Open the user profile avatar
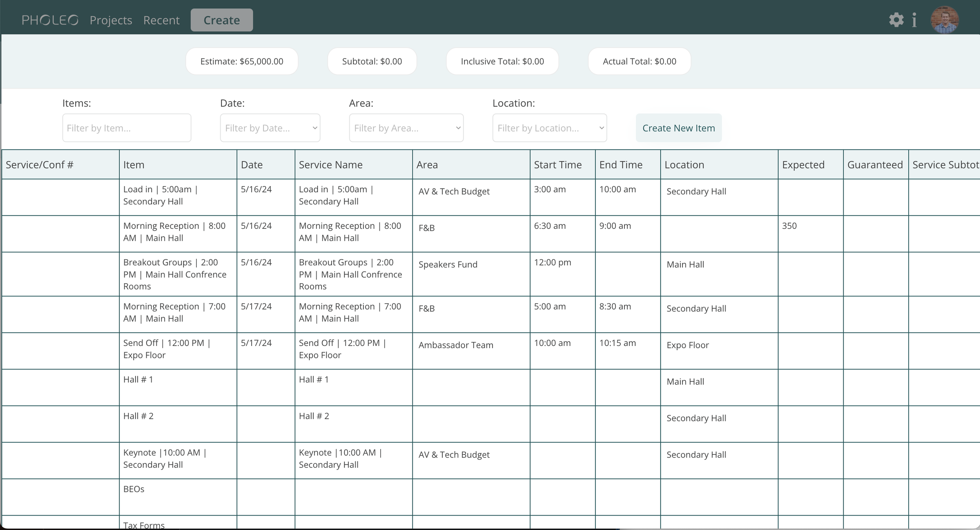Screen dimensions: 980x530 click(945, 20)
